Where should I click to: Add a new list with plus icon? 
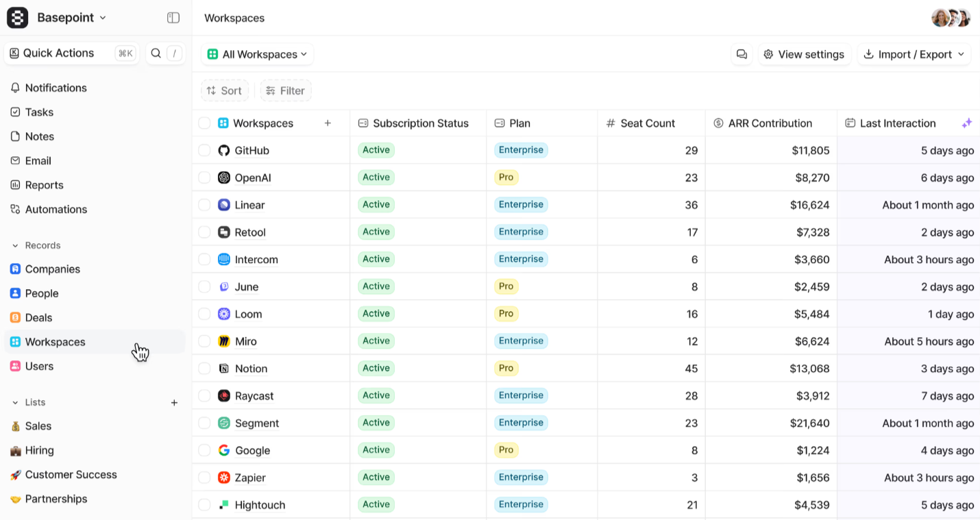pyautogui.click(x=174, y=403)
